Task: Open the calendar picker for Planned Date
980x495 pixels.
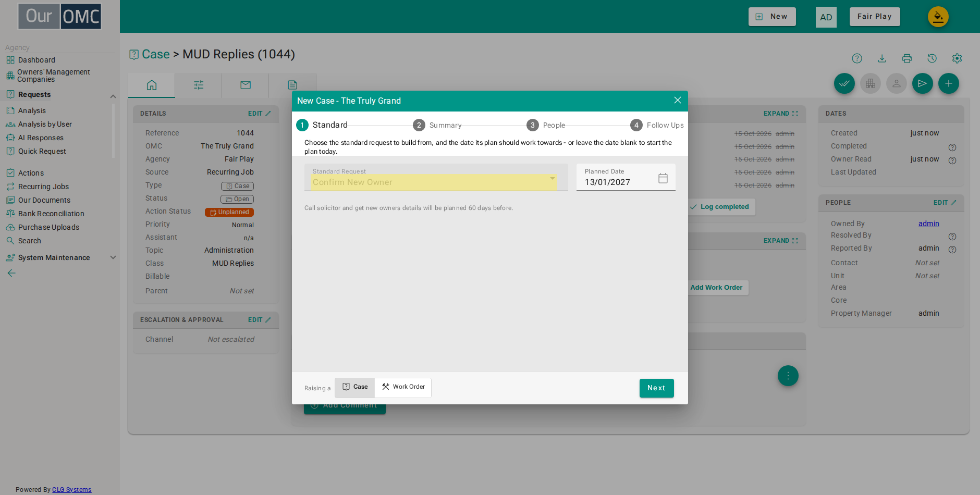Action: pyautogui.click(x=663, y=178)
